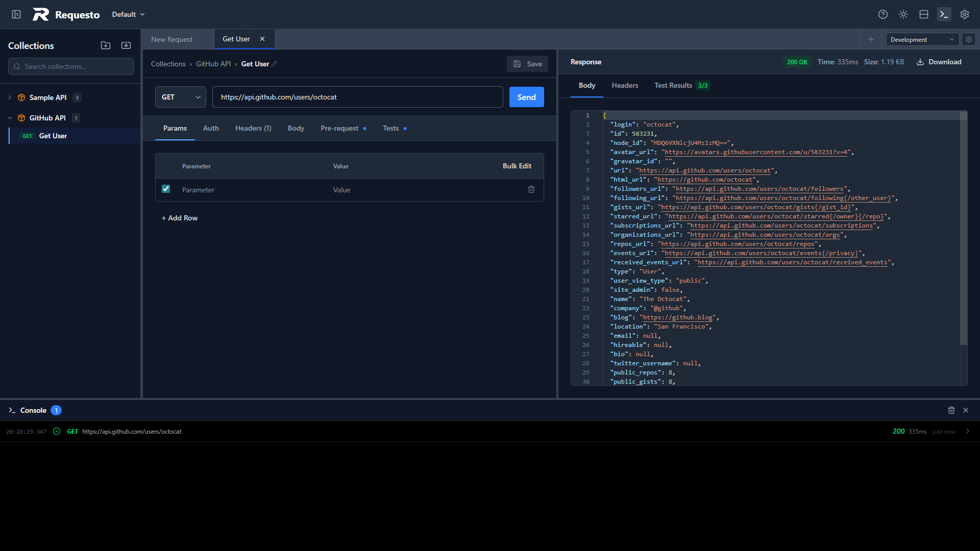Click the console log request URL
The image size is (980, 551).
click(132, 432)
